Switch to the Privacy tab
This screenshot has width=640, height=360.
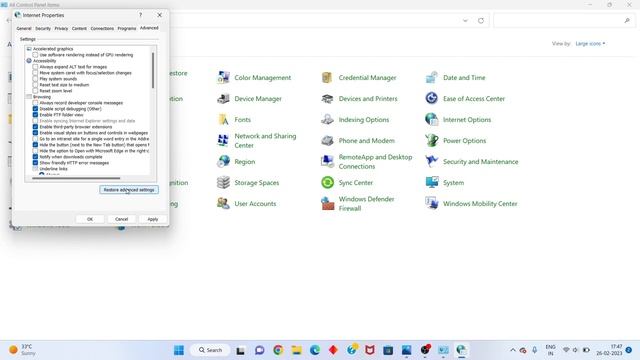coord(61,29)
